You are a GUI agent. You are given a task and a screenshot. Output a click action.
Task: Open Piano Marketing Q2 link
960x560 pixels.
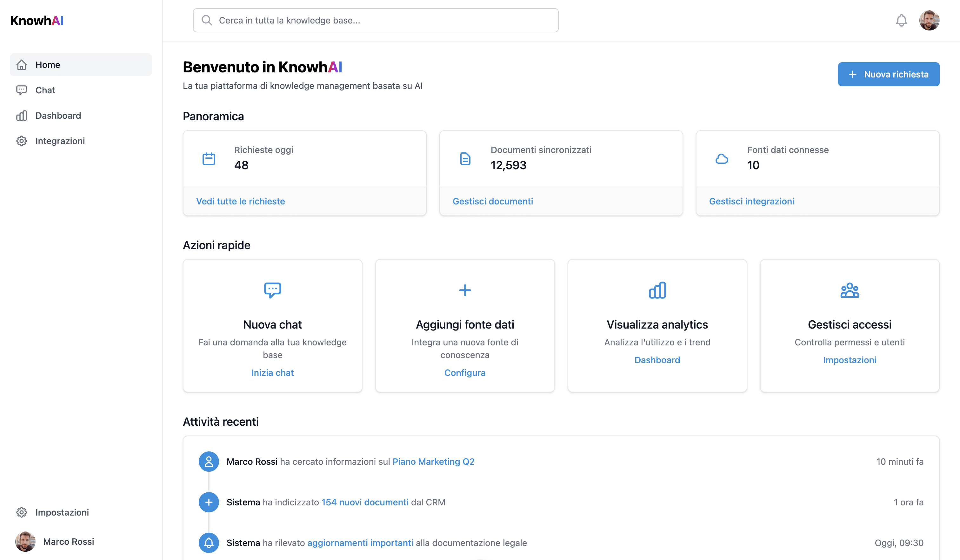[434, 462]
